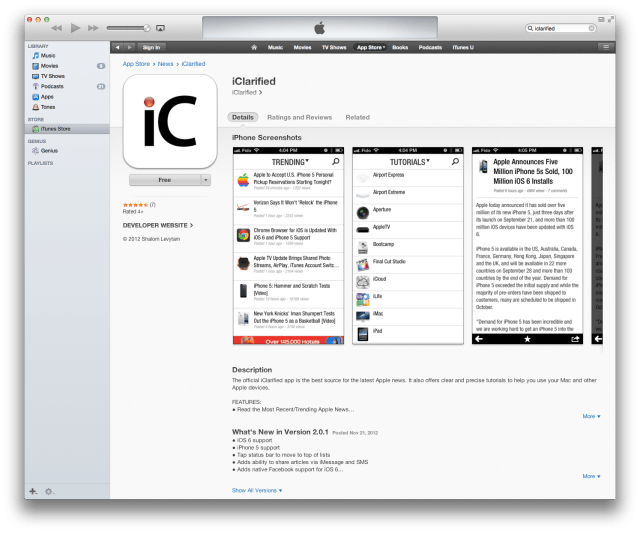Image resolution: width=640 pixels, height=533 pixels.
Task: Open the store list menu icon
Action: 606,47
